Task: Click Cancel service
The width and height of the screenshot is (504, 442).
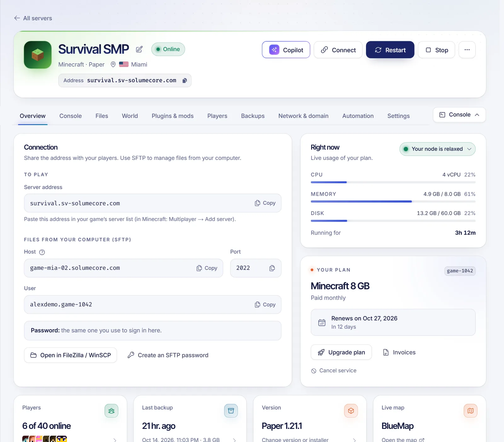Action: (334, 371)
